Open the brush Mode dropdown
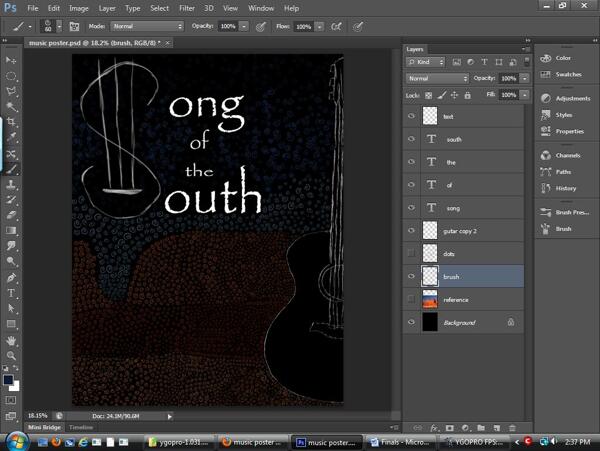600x451 pixels. [147, 24]
